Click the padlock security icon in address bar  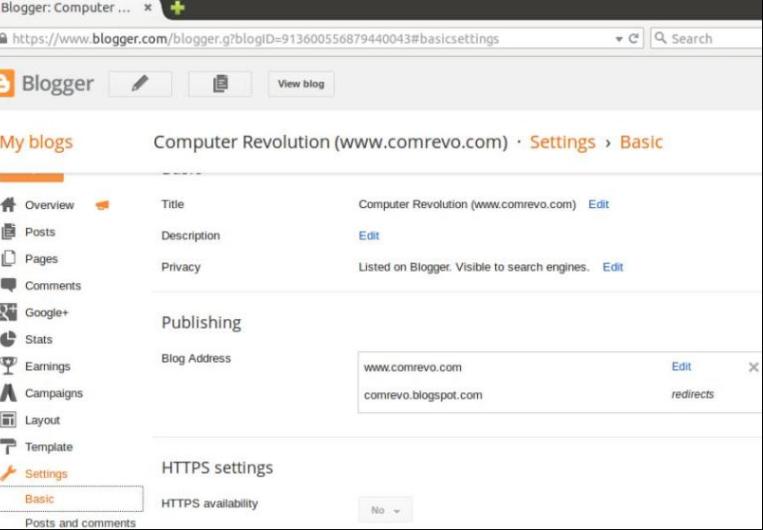tap(3, 38)
